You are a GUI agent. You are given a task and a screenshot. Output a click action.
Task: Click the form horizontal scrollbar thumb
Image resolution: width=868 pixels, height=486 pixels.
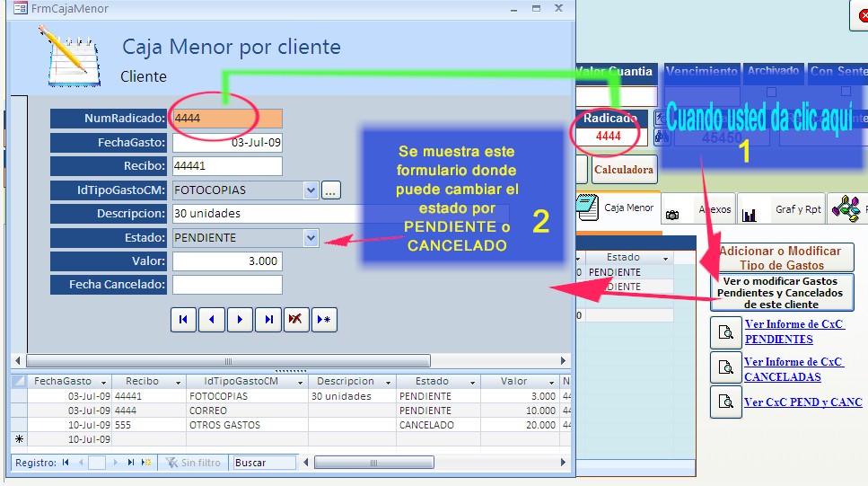coord(228,361)
